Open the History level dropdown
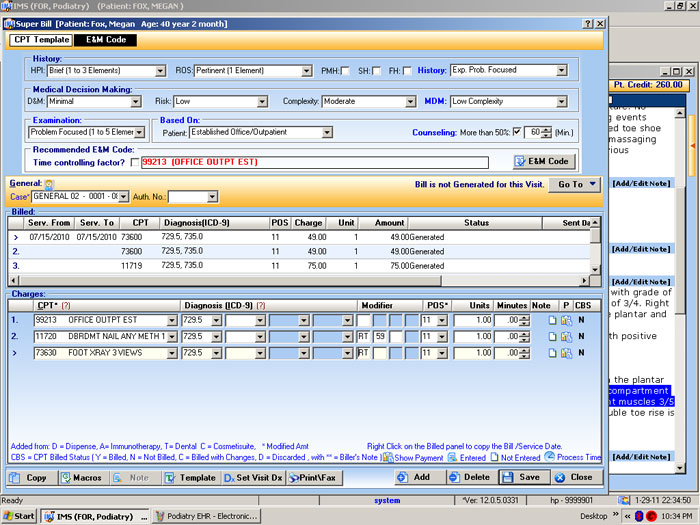The height and width of the screenshot is (525, 700). point(562,71)
